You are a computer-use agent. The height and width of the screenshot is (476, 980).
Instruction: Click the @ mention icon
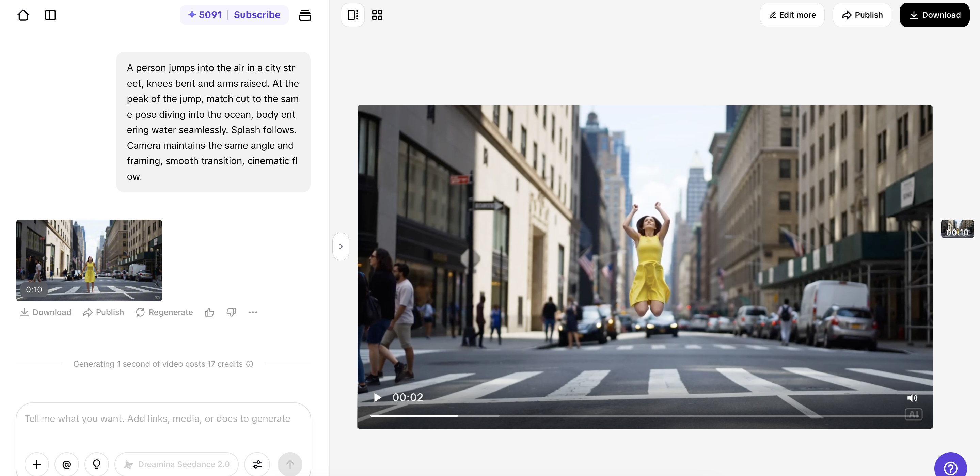coord(67,464)
